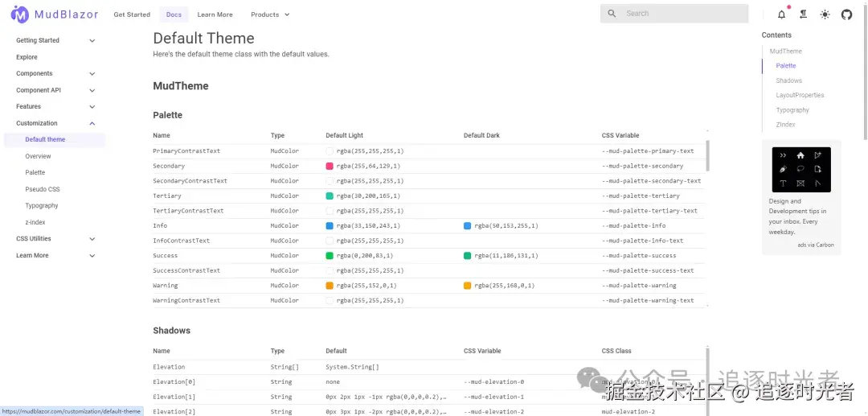Click the Palette table scrollbar
This screenshot has width=868, height=416.
708,155
